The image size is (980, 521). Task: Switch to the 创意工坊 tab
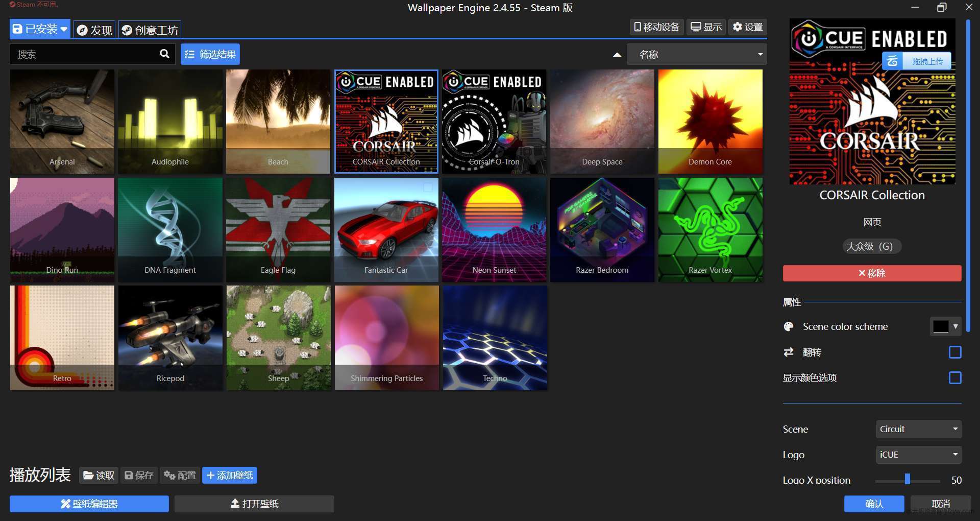pyautogui.click(x=150, y=30)
